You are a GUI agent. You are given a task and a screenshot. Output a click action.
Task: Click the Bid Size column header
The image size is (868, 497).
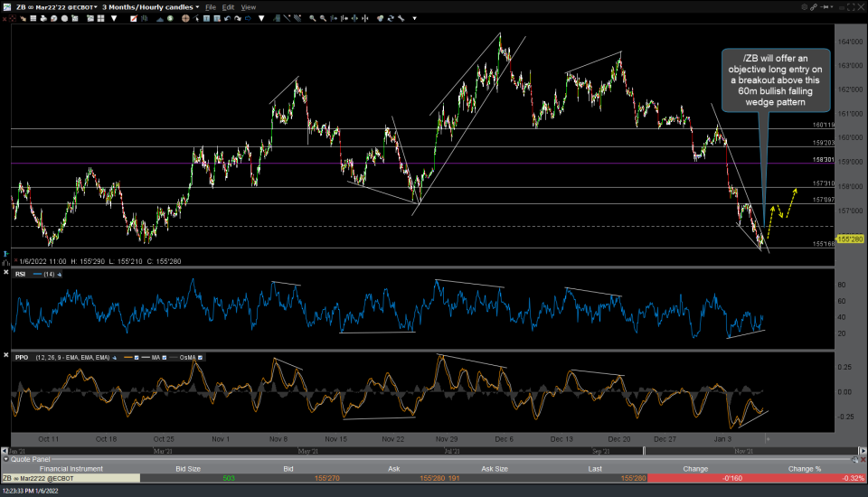tap(188, 469)
